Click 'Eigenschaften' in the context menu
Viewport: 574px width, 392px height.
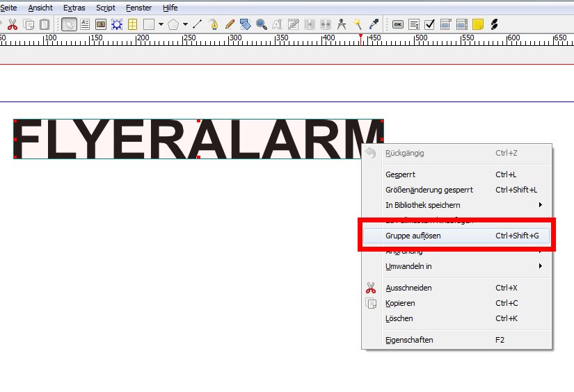(x=409, y=340)
